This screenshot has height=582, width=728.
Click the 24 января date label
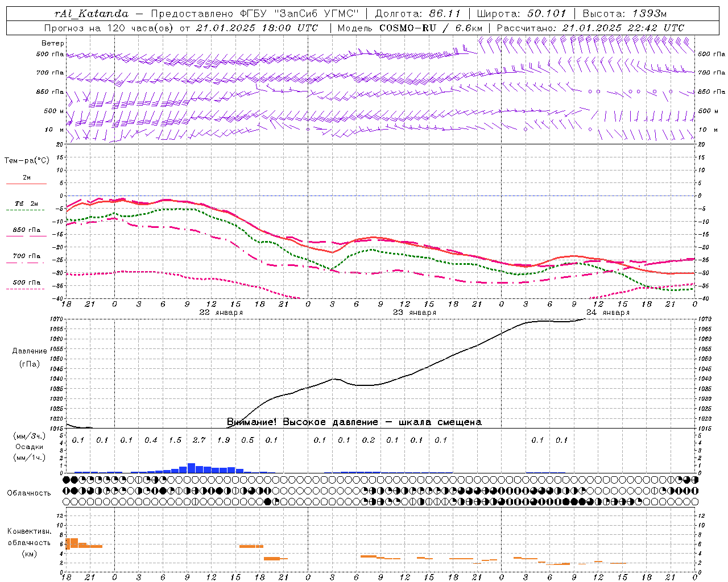pos(608,313)
